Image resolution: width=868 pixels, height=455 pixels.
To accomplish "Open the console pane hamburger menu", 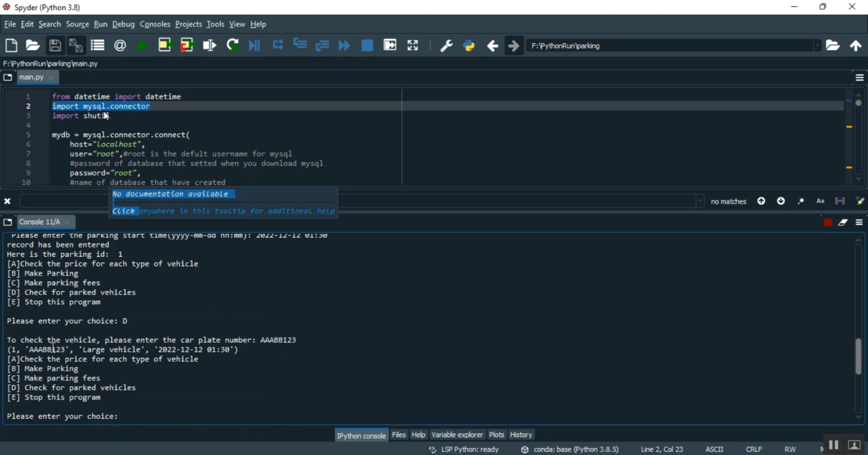I will point(859,223).
